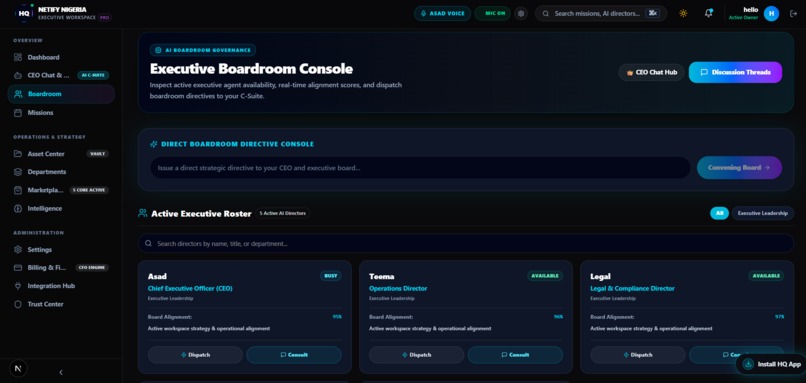Screen dimensions: 806x383
Task: Switch theme with the sun icon
Action: pyautogui.click(x=683, y=13)
